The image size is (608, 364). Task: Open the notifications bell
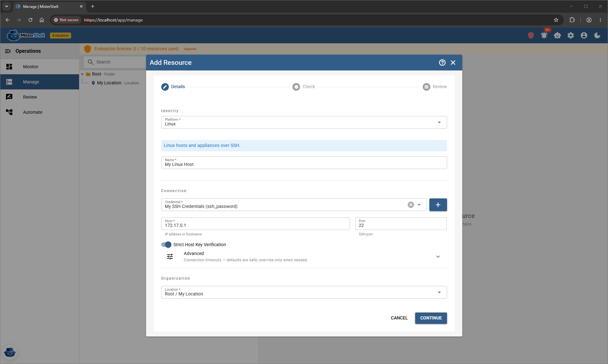click(544, 35)
